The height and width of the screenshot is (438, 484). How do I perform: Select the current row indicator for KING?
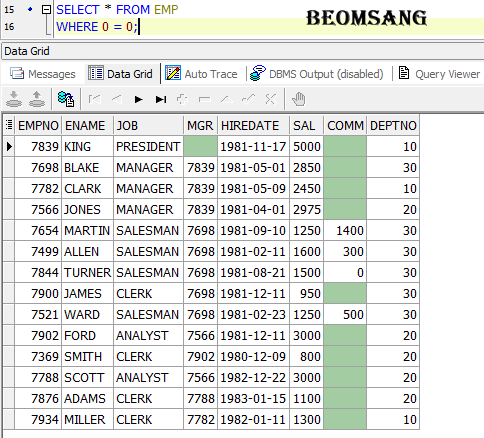click(9, 146)
